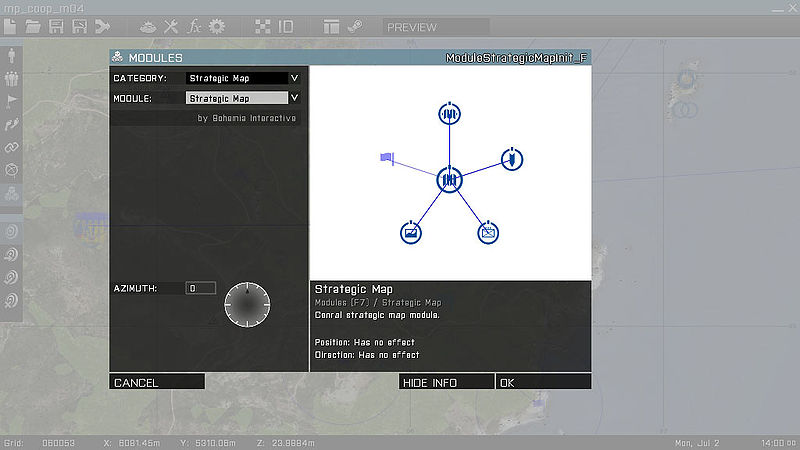This screenshot has height=450, width=800.
Task: Select the wrench tools icon
Action: click(171, 27)
